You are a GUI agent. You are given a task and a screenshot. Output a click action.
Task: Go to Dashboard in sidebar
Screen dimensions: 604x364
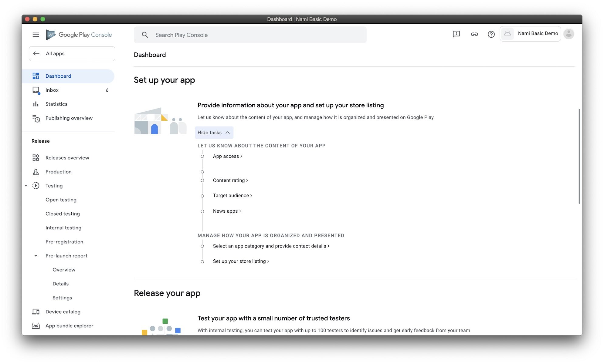pos(68,76)
